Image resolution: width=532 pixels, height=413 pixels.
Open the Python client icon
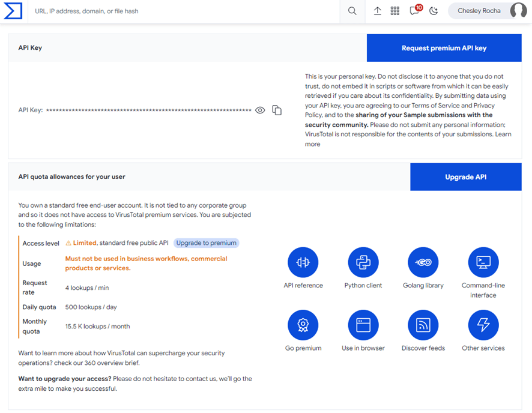click(363, 262)
